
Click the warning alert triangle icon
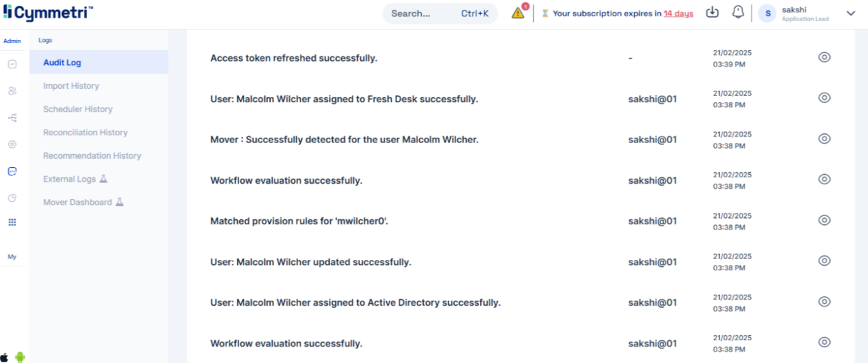(518, 13)
